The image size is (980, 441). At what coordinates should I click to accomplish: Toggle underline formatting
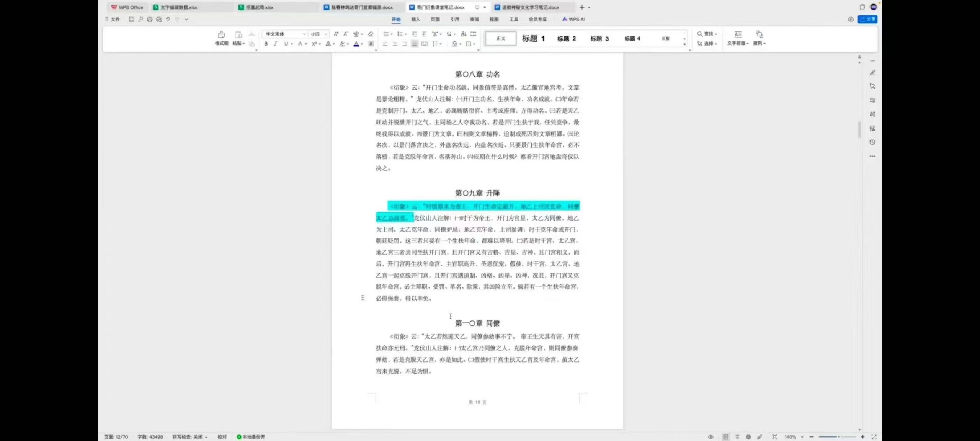click(x=286, y=44)
